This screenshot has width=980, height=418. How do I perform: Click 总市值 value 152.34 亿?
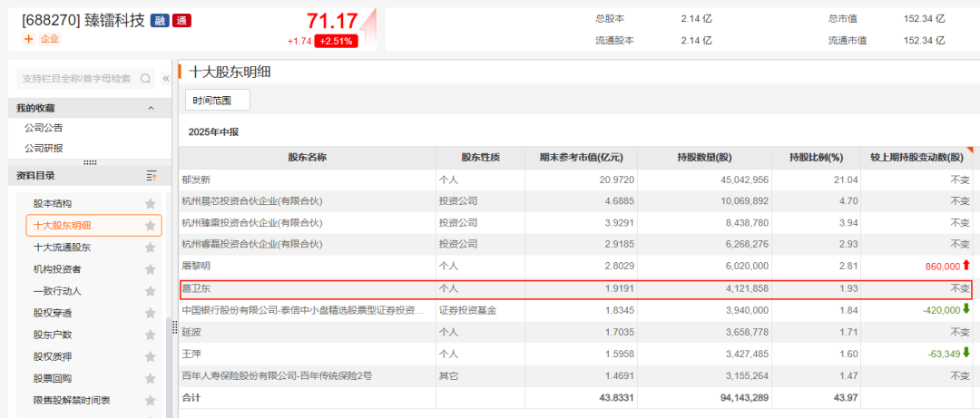pos(925,19)
